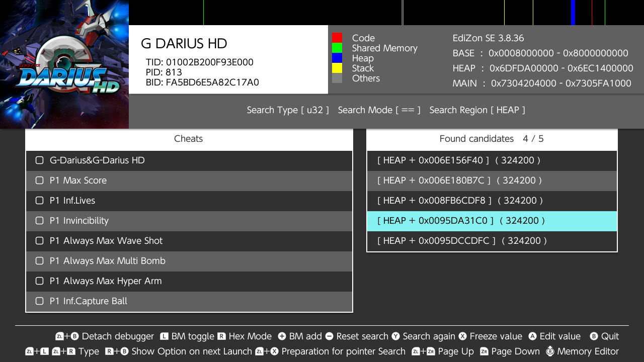This screenshot has height=362, width=644.
Task: Click the A button icon beside Edit value
Action: [532, 336]
